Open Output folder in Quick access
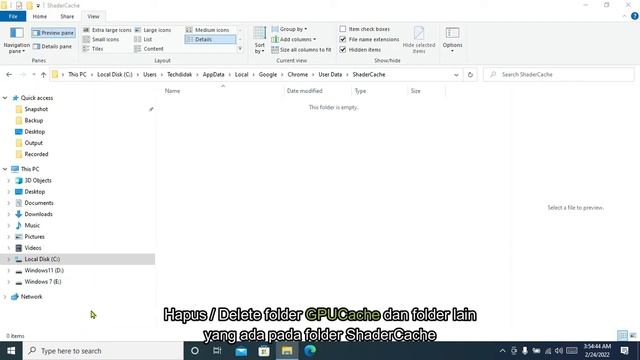This screenshot has height=360, width=640. [x=33, y=143]
